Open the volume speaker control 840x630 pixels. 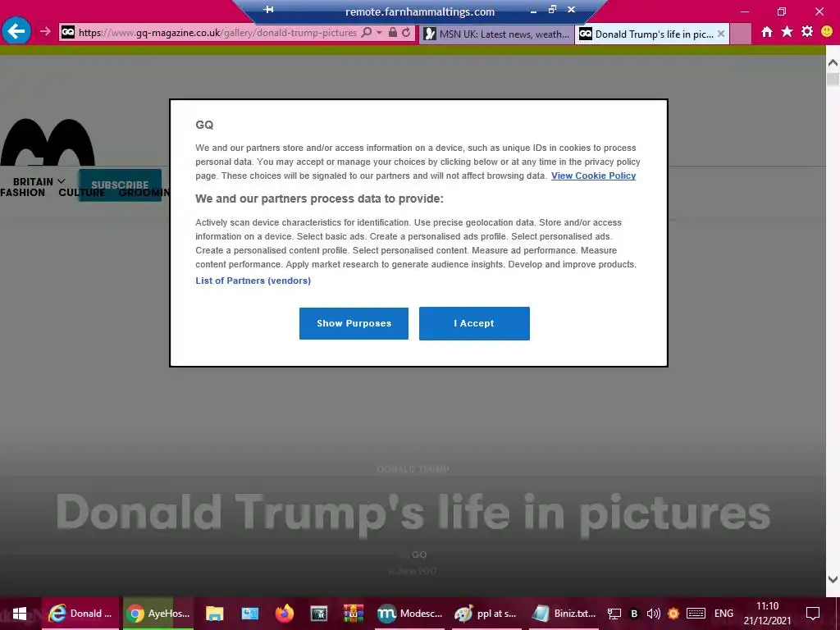click(654, 614)
